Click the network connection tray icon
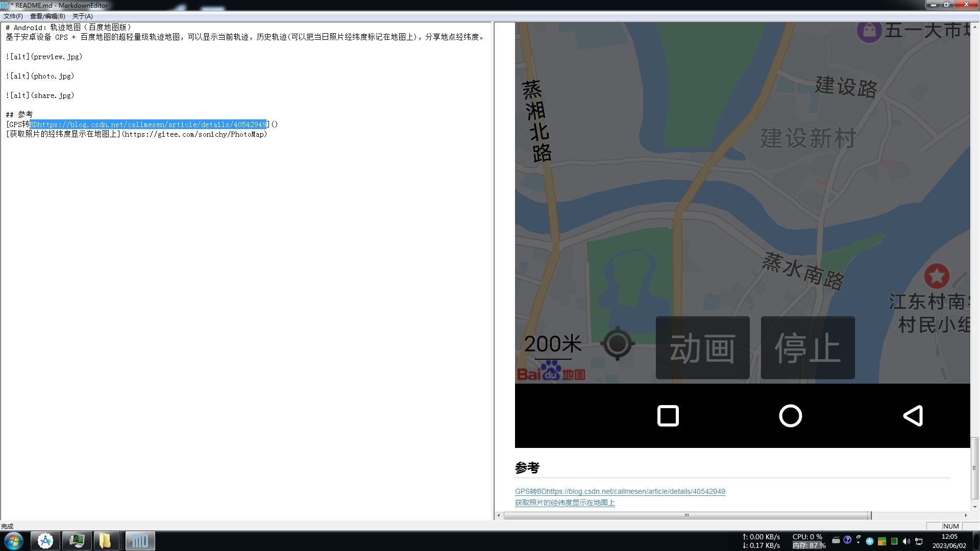980x551 pixels. tap(919, 541)
